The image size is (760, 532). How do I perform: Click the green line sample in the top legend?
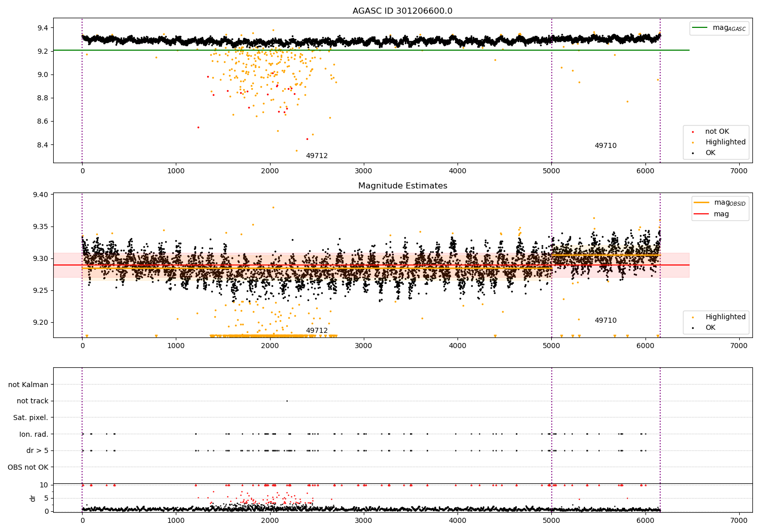coord(701,28)
